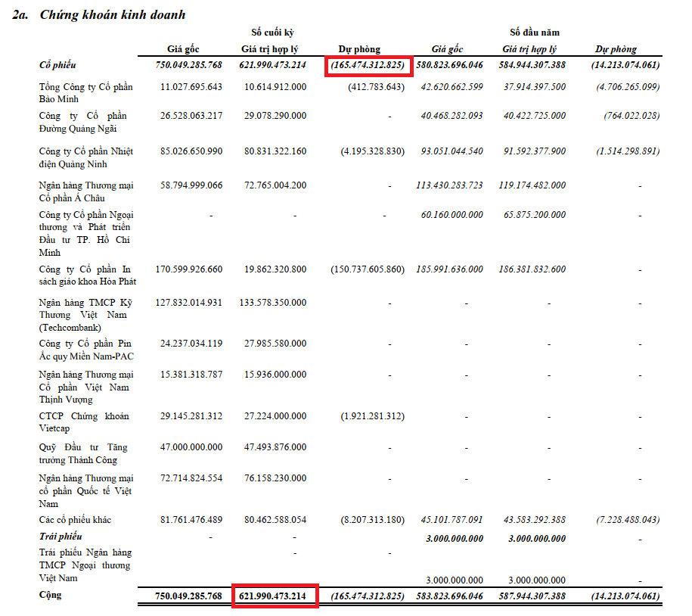Screen dimensions: 692x616
Task: Click the "Số cuối kỳ" column group header
Action: tap(273, 33)
